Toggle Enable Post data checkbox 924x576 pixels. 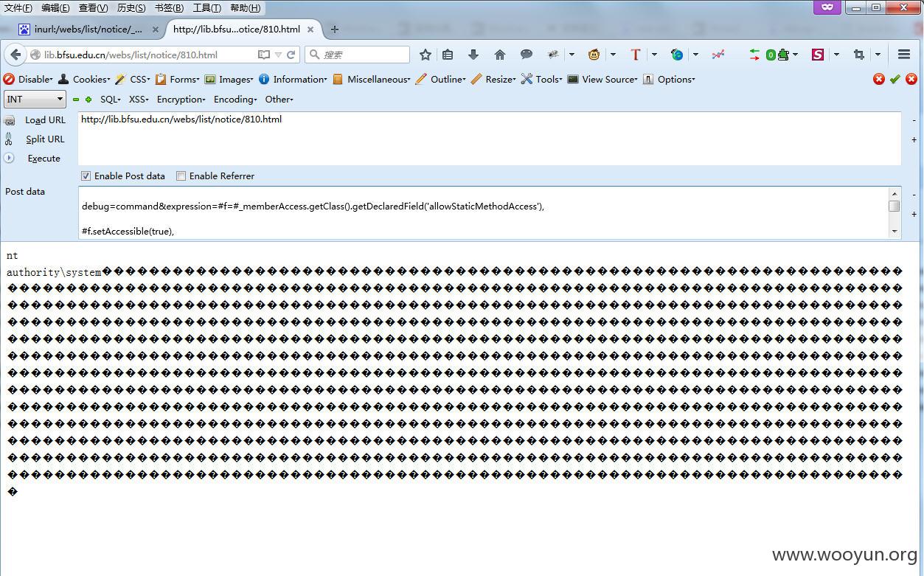click(86, 176)
